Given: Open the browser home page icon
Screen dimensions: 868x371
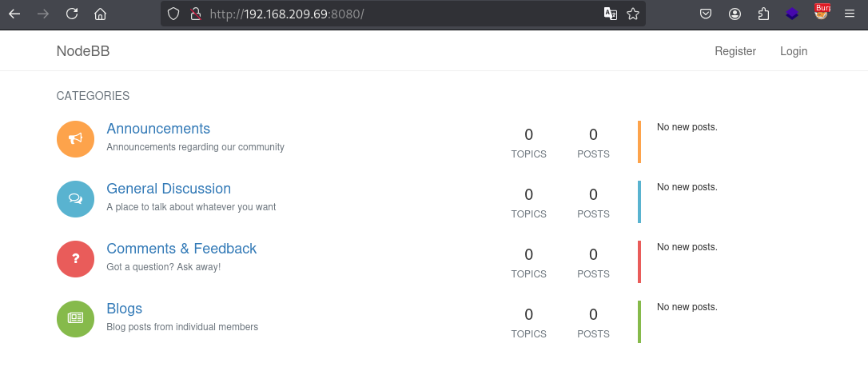Looking at the screenshot, I should click(100, 14).
